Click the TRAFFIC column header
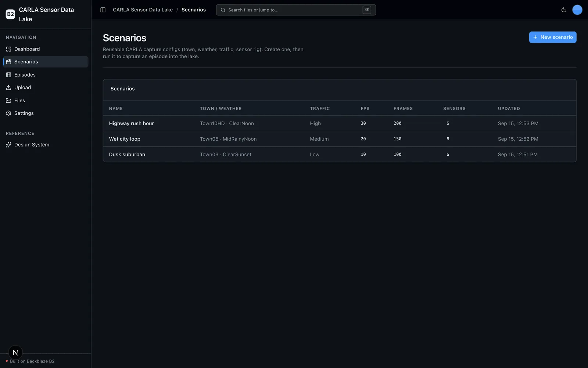Viewport: 588px width, 368px height. pyautogui.click(x=320, y=109)
